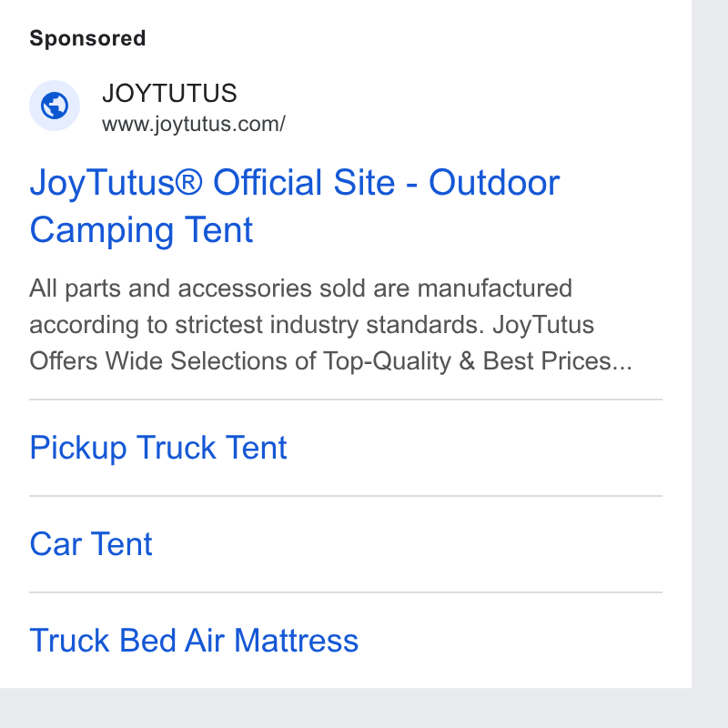
Task: Click the bold Sponsored label
Action: 87,38
